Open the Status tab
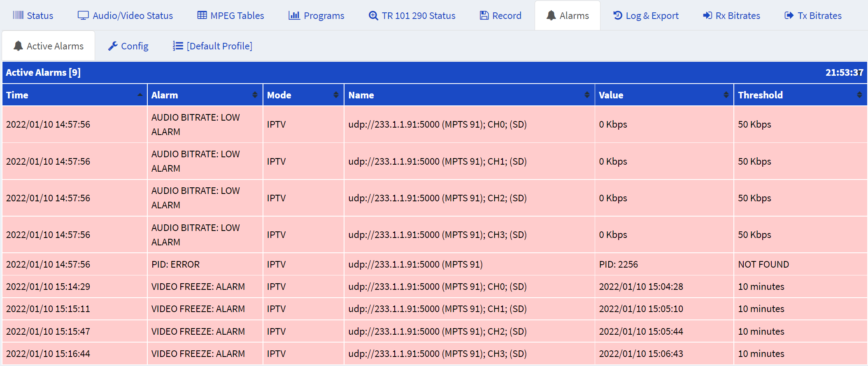Viewport: 868px width, 366px height. click(33, 15)
